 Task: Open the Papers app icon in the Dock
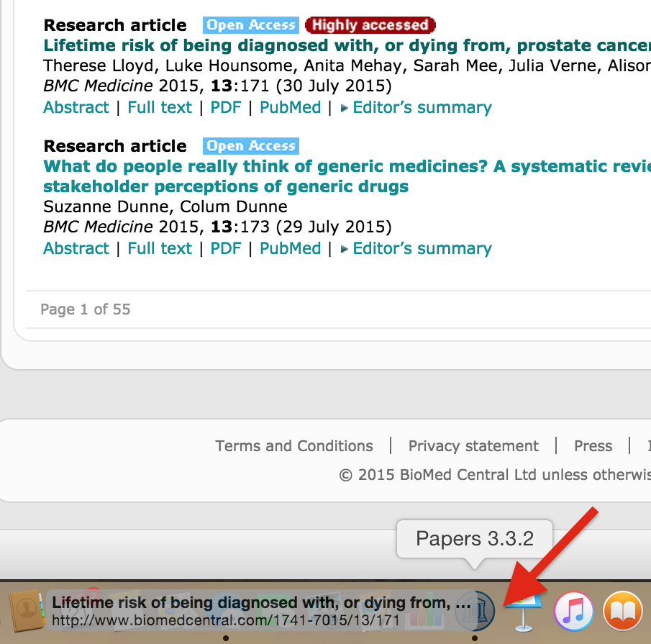coord(475,611)
